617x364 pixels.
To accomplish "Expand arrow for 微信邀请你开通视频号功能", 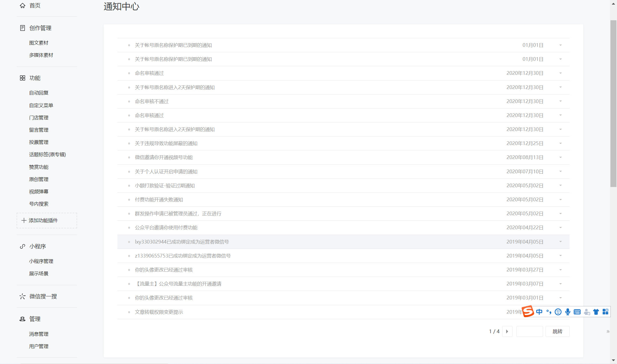I will coord(560,158).
